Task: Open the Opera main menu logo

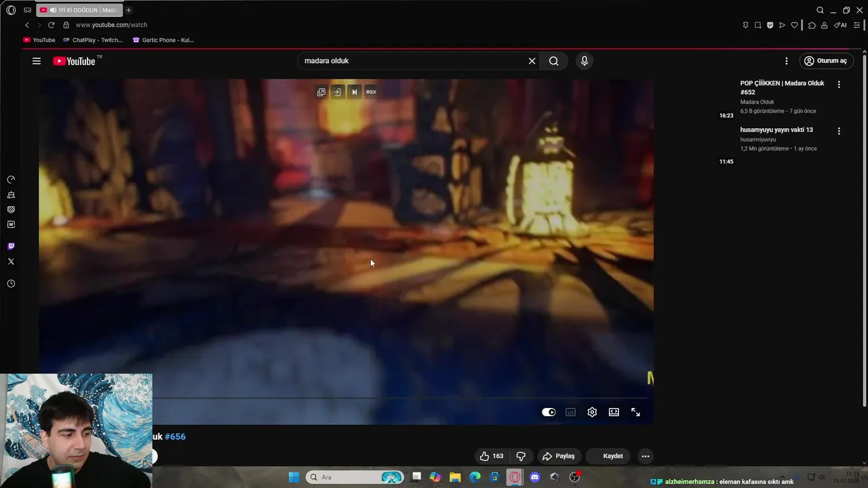Action: [x=11, y=10]
